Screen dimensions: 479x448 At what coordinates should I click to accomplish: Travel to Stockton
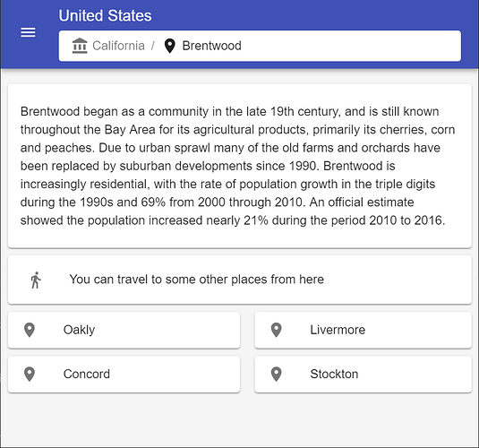(x=364, y=374)
